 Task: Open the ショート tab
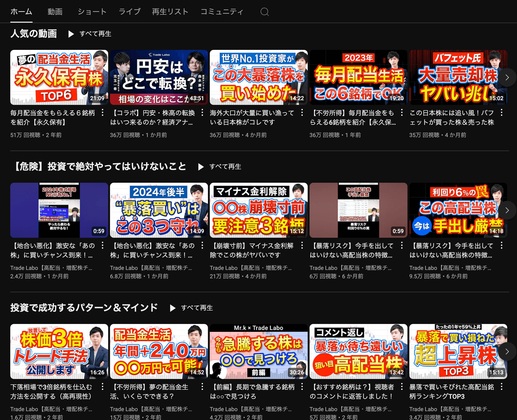[92, 12]
